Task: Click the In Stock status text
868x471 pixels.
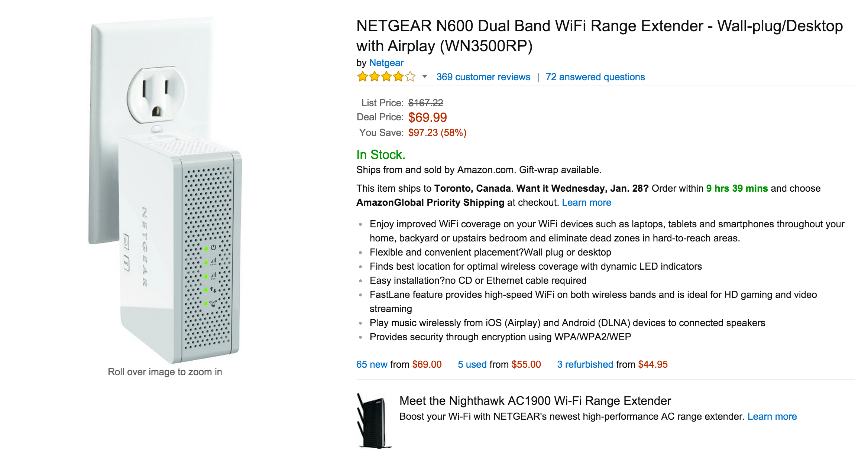Action: click(380, 155)
